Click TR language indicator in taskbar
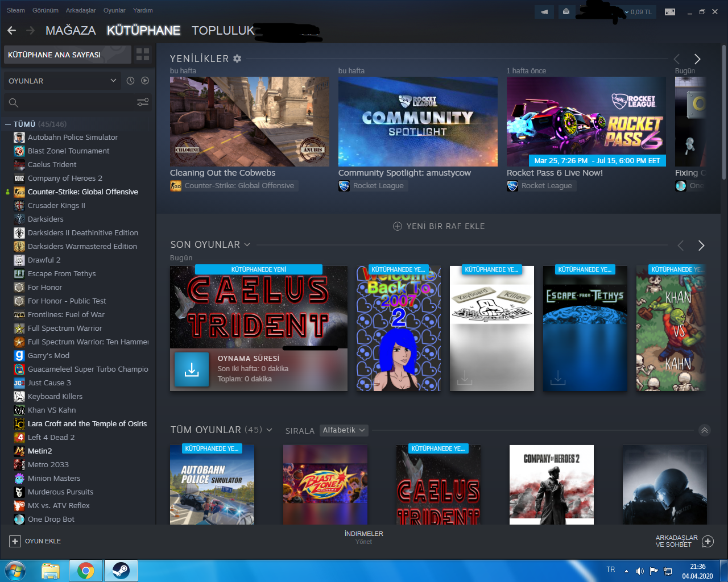 point(611,569)
